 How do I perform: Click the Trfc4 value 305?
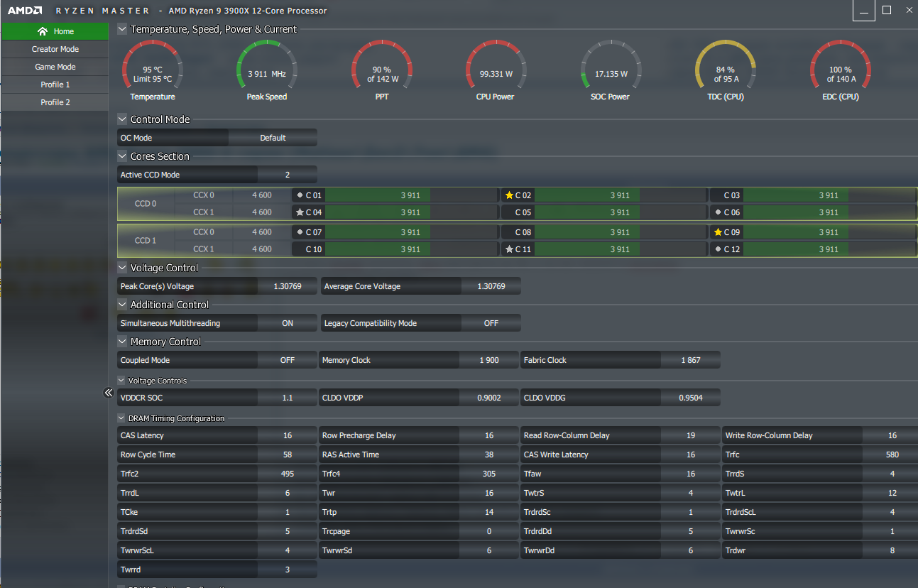tap(489, 474)
